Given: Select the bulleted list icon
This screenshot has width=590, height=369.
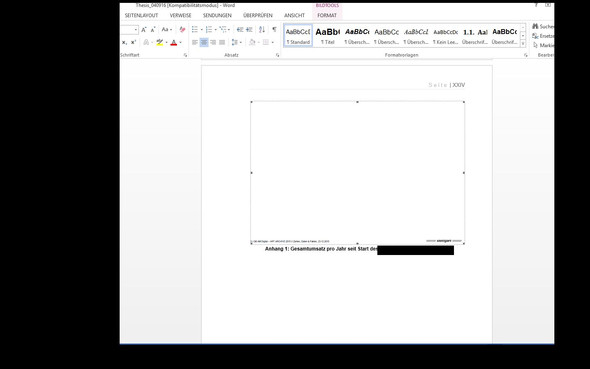Looking at the screenshot, I should click(x=195, y=29).
